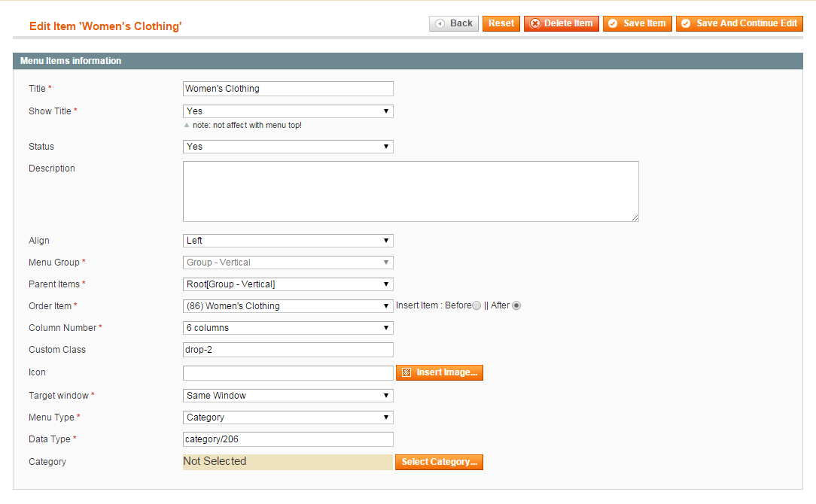Open the Order Item dropdown
Viewport: 816px width, 504px height.
288,306
